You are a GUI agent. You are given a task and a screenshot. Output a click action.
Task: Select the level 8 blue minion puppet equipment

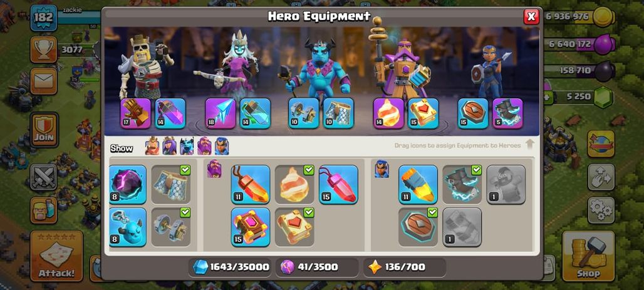(128, 227)
